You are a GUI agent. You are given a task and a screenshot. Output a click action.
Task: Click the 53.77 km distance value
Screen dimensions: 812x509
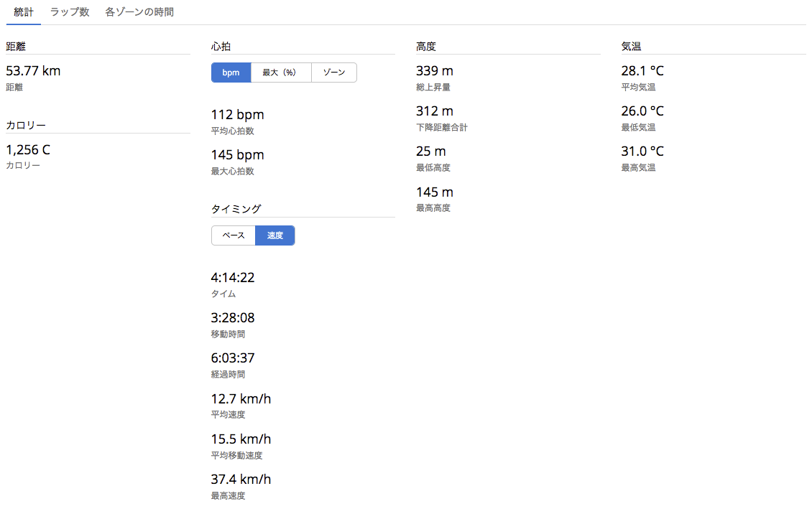point(33,71)
